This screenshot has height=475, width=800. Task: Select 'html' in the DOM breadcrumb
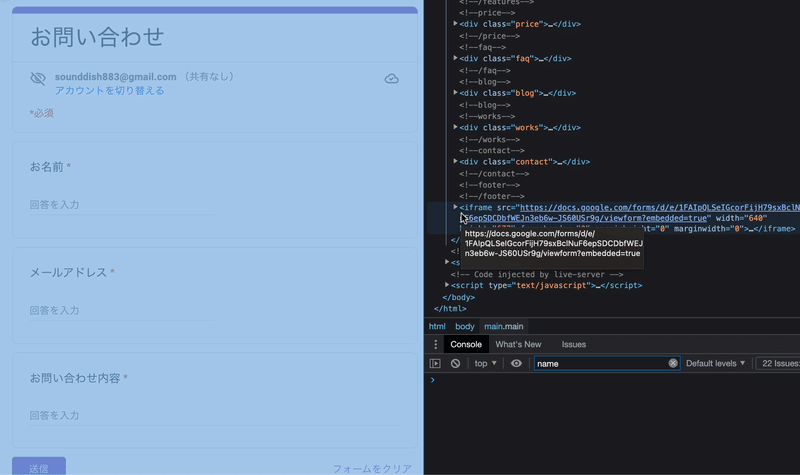[x=437, y=327]
